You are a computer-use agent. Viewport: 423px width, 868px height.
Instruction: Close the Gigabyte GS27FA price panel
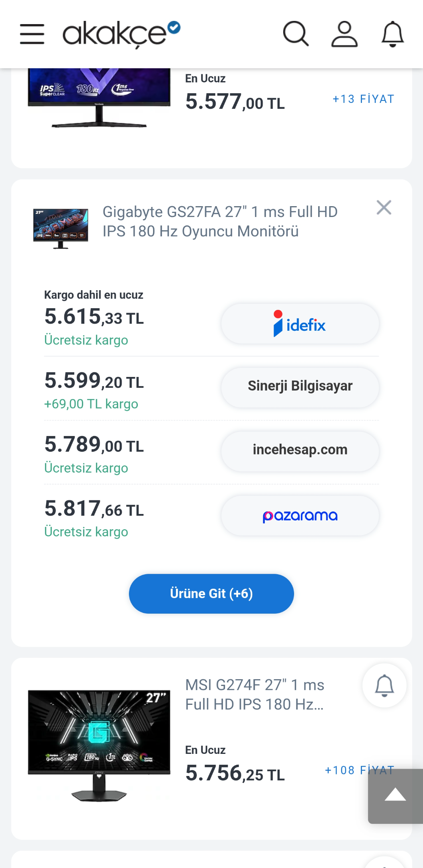[384, 208]
